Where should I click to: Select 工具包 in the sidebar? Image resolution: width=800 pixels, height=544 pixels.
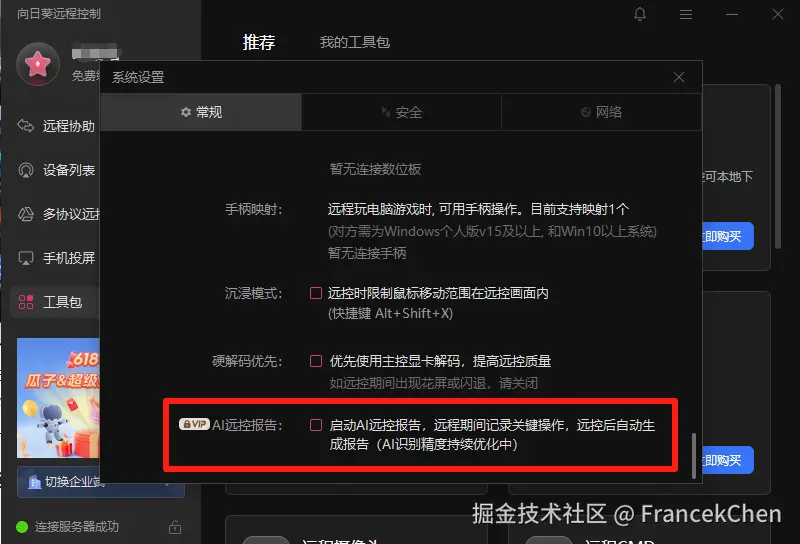[x=55, y=302]
